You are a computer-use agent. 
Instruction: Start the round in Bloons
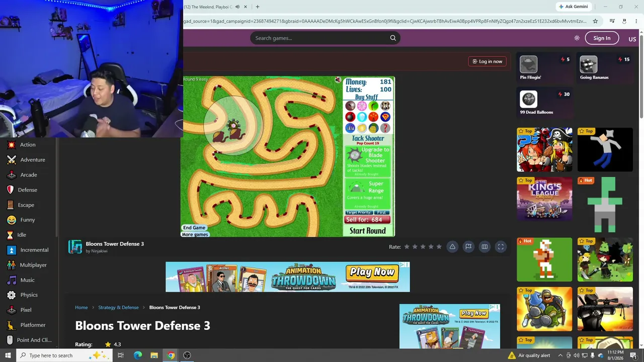[368, 231]
